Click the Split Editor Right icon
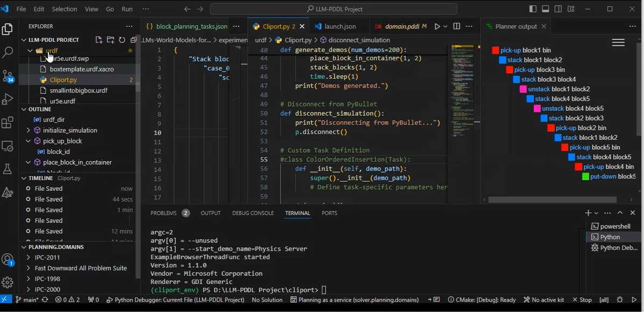Viewport: 644px width, 322px height. (x=457, y=26)
